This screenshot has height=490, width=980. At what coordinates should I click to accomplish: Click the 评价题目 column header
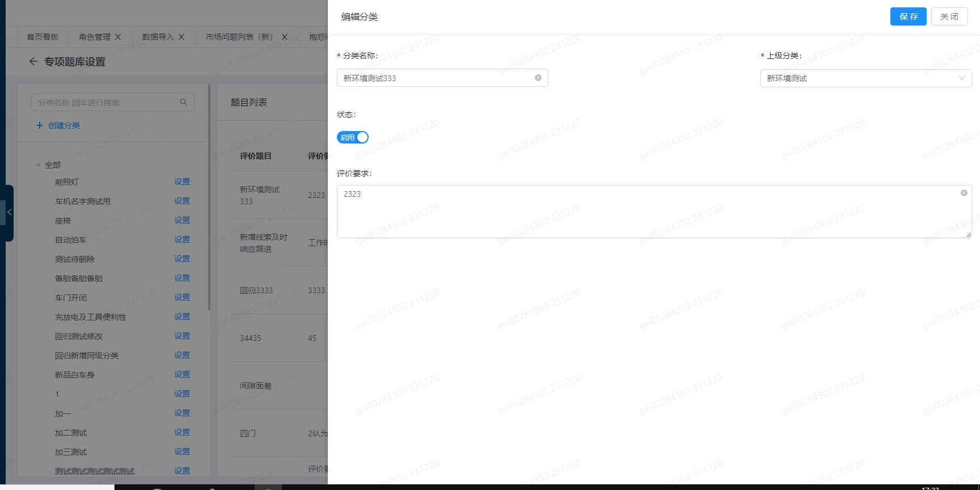(256, 156)
